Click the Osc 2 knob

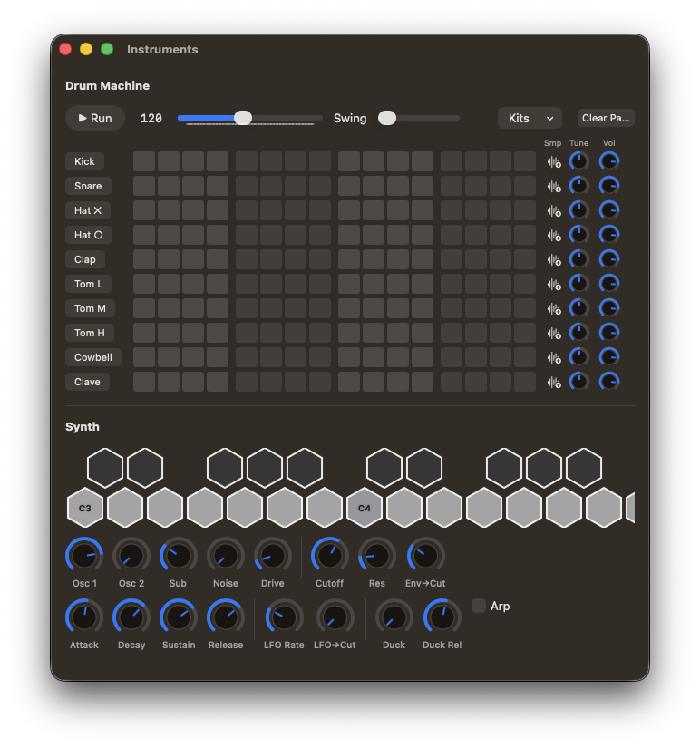coord(131,556)
